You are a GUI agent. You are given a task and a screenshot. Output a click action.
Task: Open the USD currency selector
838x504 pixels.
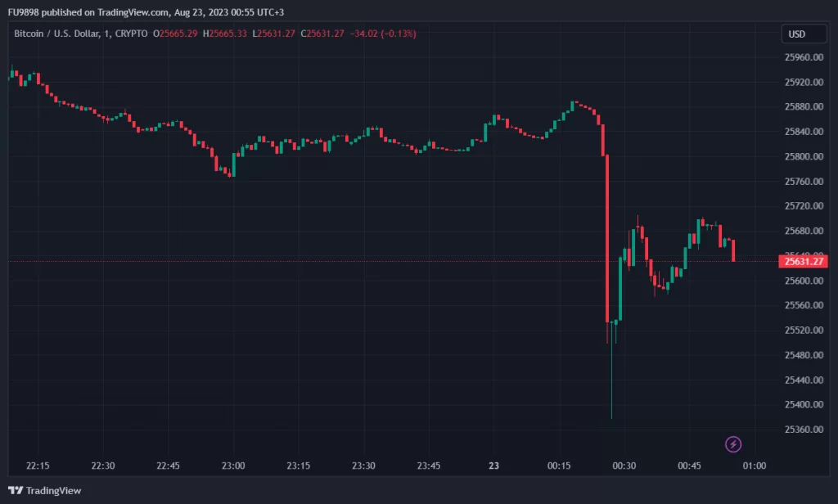pyautogui.click(x=798, y=34)
